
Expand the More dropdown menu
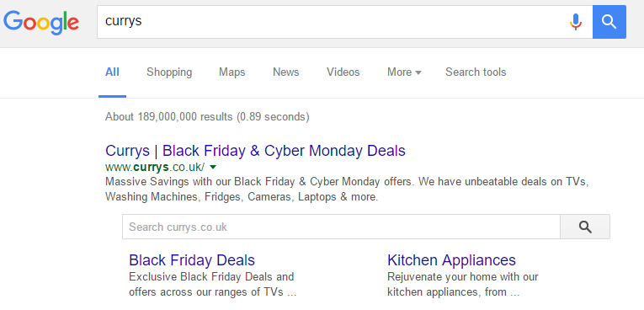point(404,72)
